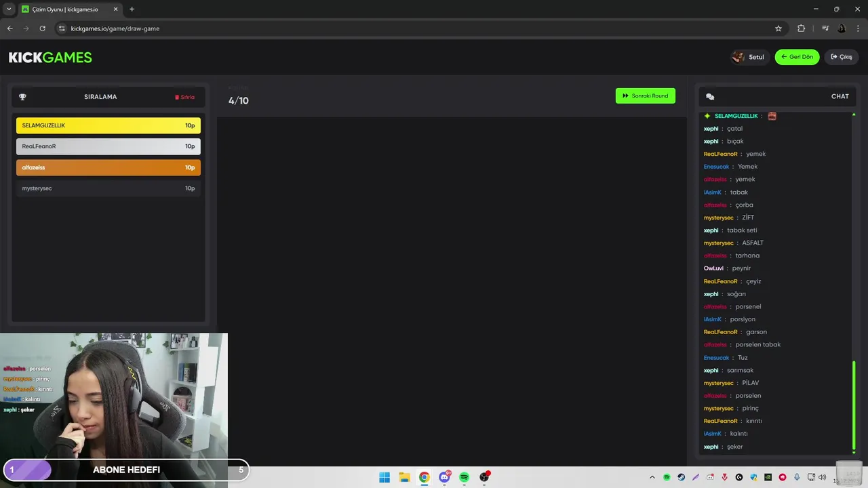Click the 4/10 round counter

239,101
